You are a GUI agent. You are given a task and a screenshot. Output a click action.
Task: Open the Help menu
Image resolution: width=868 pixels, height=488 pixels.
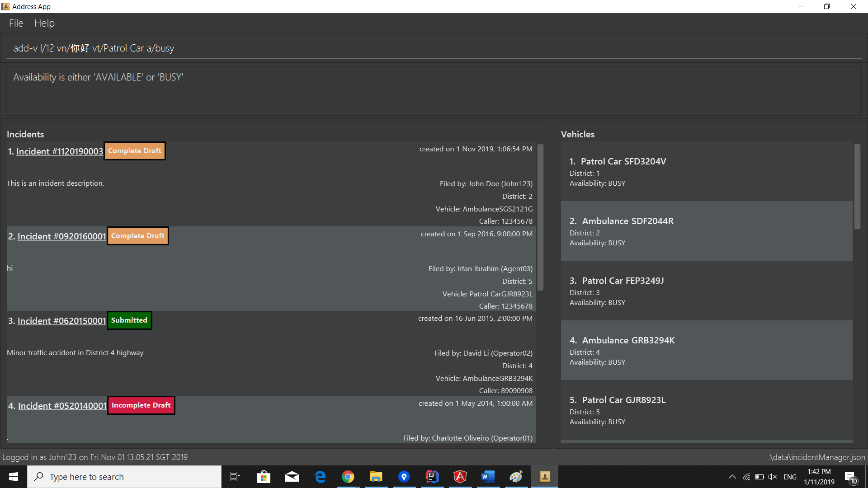tap(44, 23)
